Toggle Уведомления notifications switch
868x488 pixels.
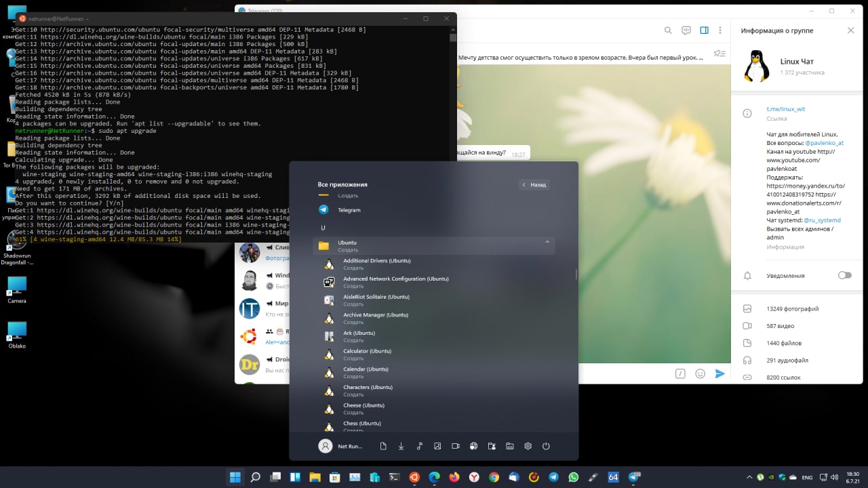[844, 275]
